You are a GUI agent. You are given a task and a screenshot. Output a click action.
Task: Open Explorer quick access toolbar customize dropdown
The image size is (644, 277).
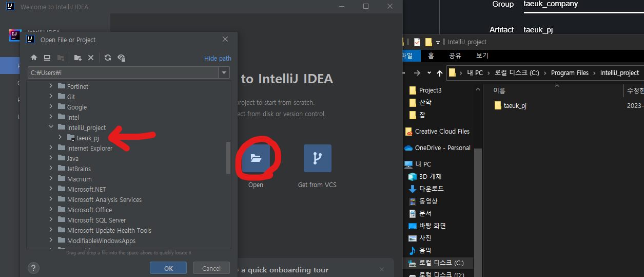point(438,42)
